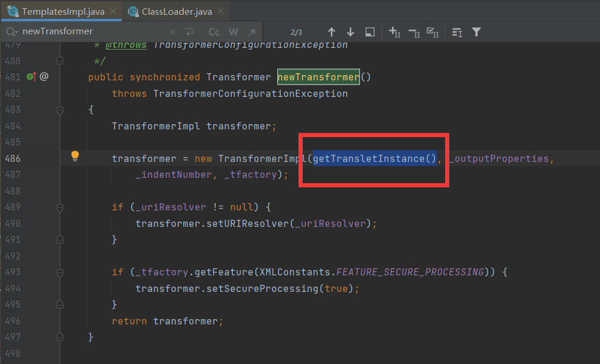Click the _indentNumber argument
This screenshot has width=600, height=364.
tap(173, 175)
